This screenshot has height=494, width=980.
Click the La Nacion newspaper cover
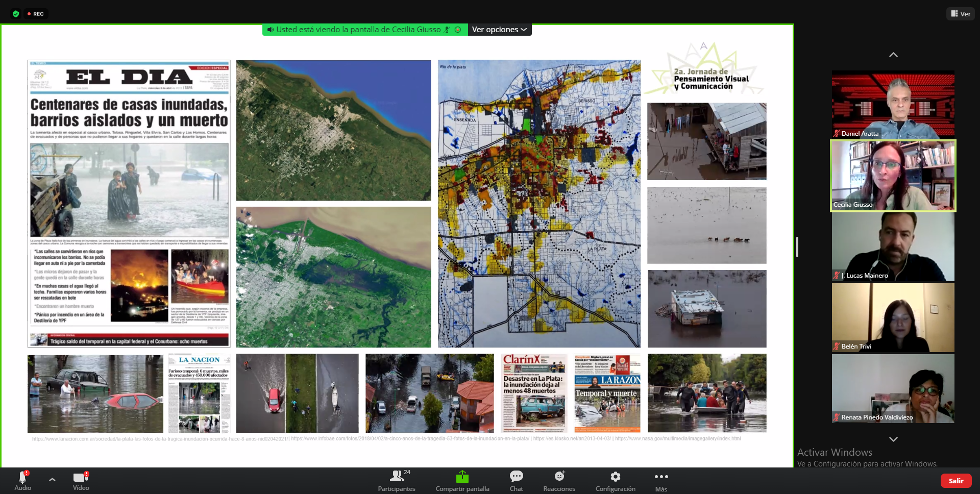click(199, 393)
